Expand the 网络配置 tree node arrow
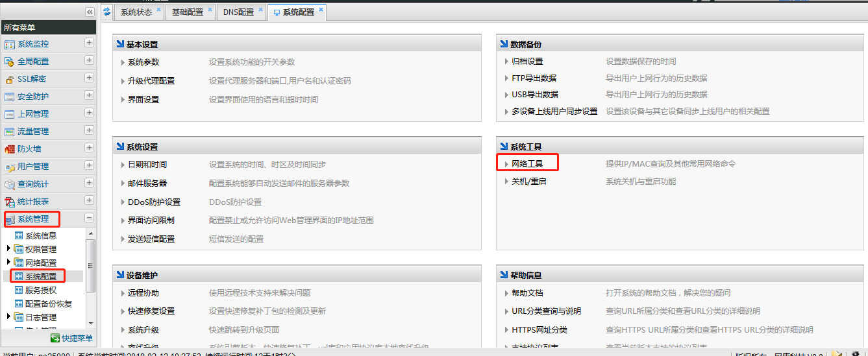This screenshot has width=868, height=356. (8, 262)
